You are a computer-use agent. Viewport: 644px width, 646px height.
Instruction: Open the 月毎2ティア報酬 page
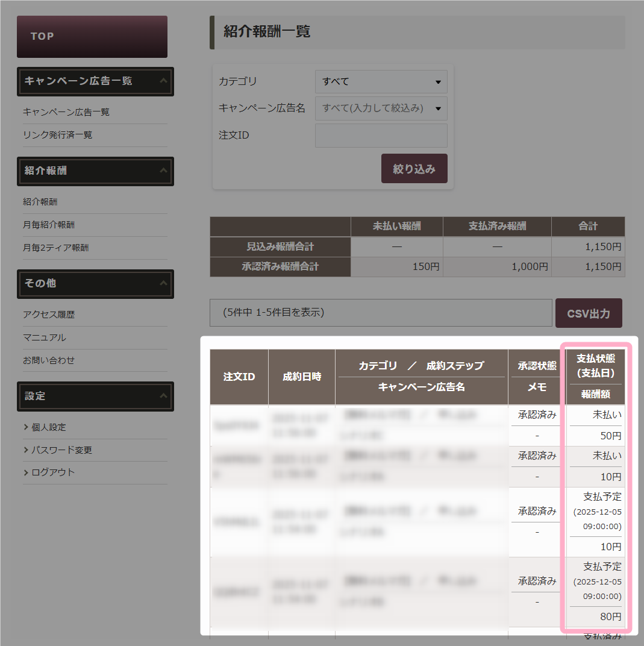[55, 248]
